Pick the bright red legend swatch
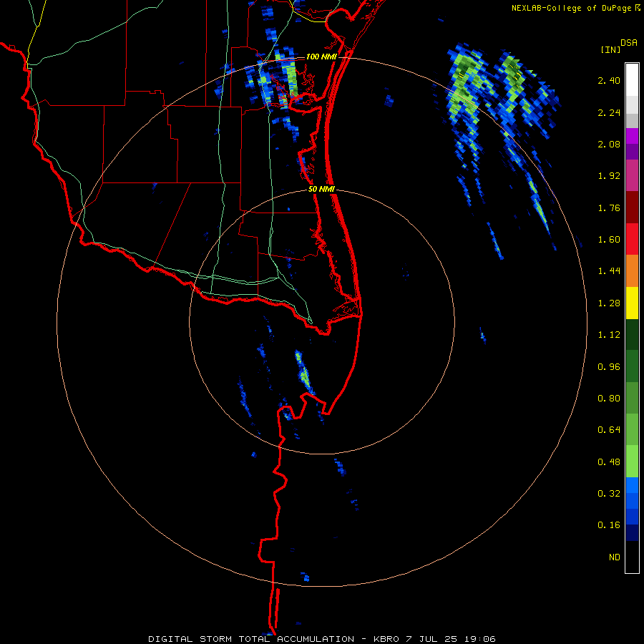The height and width of the screenshot is (644, 644). (x=632, y=239)
